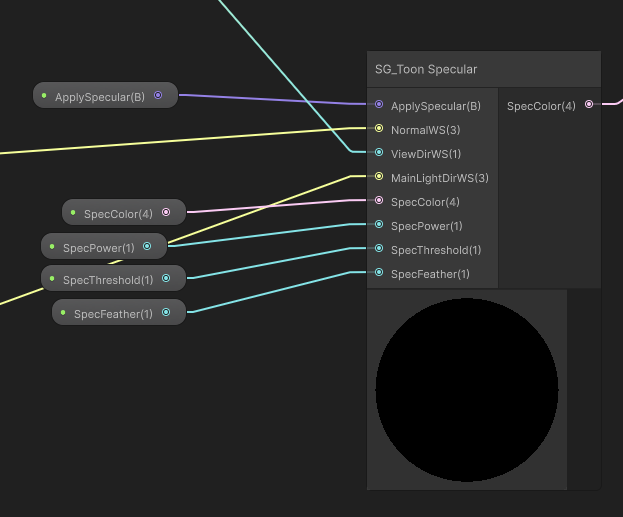Select the SpecPower(1) property node
This screenshot has height=517, width=623.
(104, 246)
